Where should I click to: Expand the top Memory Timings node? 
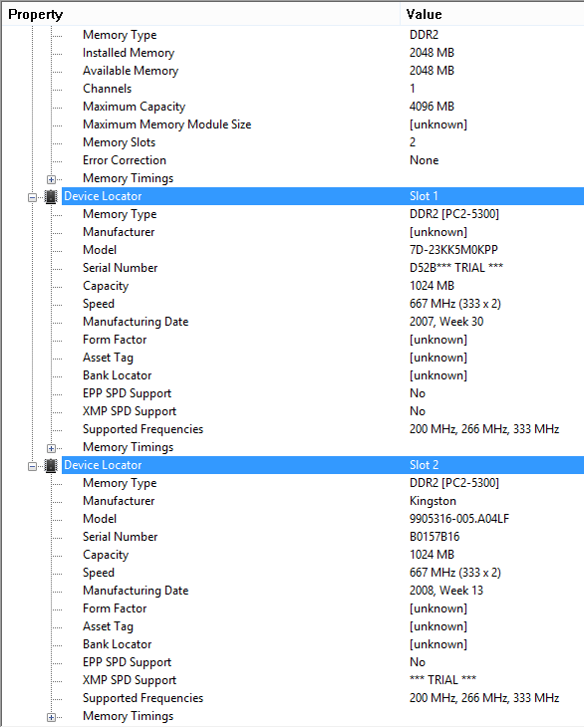(51, 179)
